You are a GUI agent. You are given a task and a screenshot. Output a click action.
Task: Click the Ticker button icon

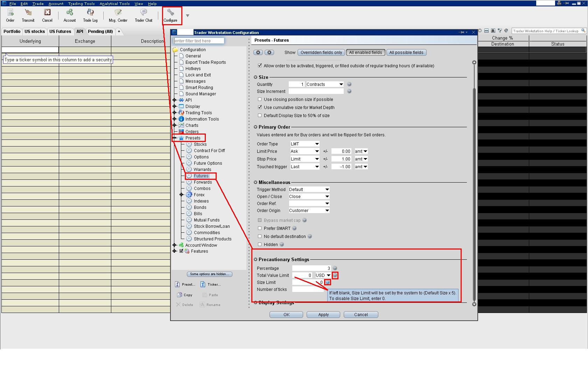[x=203, y=284]
